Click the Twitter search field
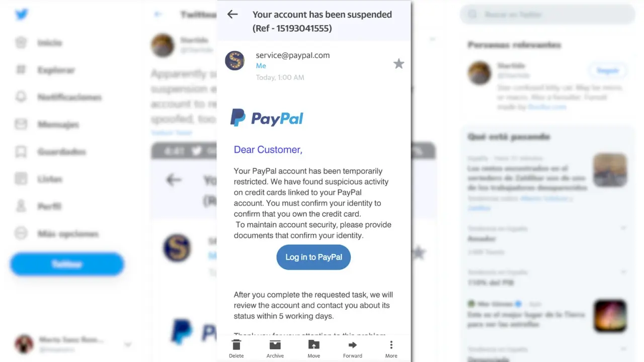644x362 pixels. coord(547,15)
